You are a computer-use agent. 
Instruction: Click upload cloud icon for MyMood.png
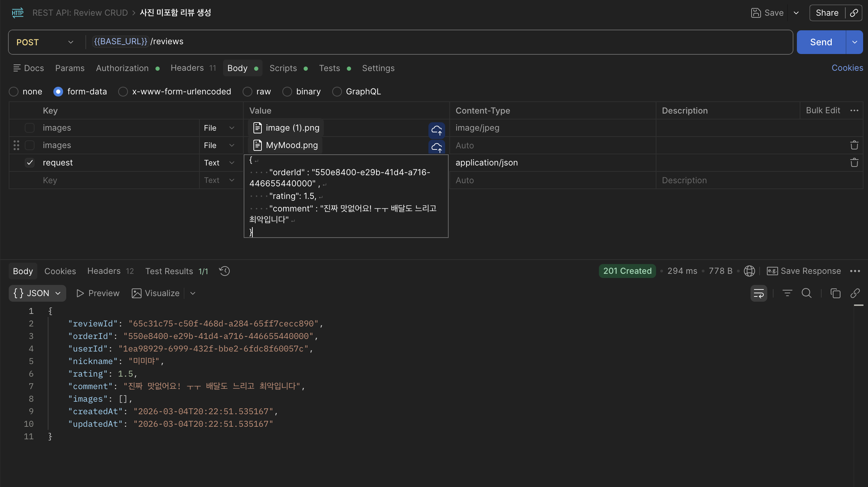click(x=436, y=147)
